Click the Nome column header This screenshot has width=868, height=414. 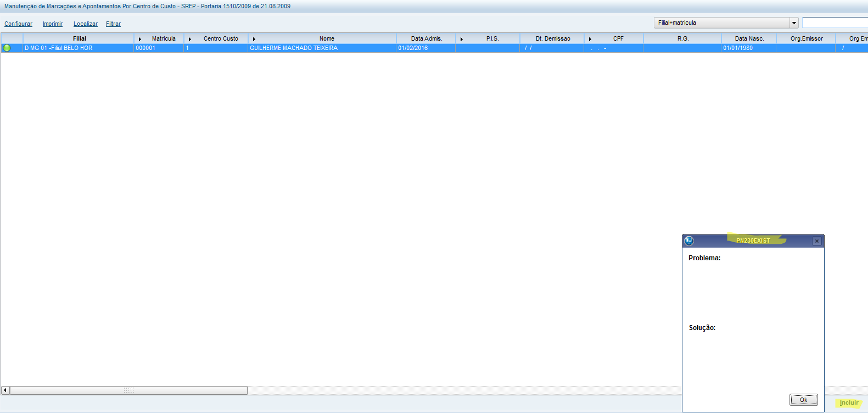click(327, 38)
